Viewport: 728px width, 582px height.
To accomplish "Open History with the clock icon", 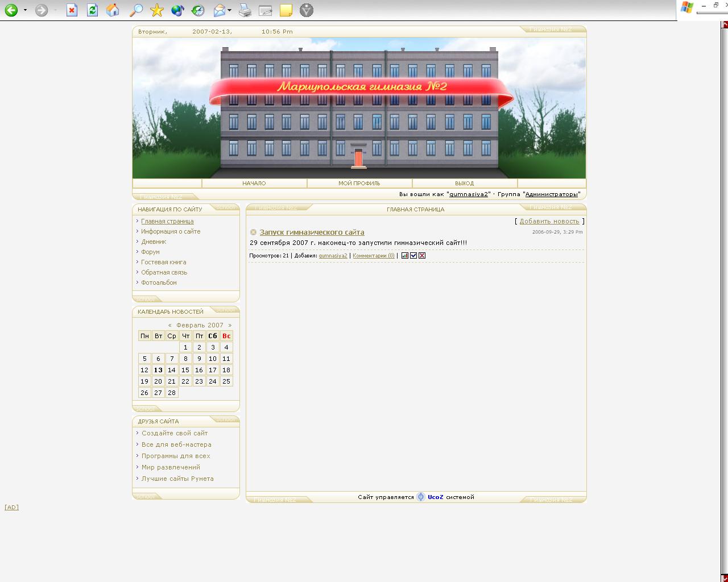I will 198,10.
